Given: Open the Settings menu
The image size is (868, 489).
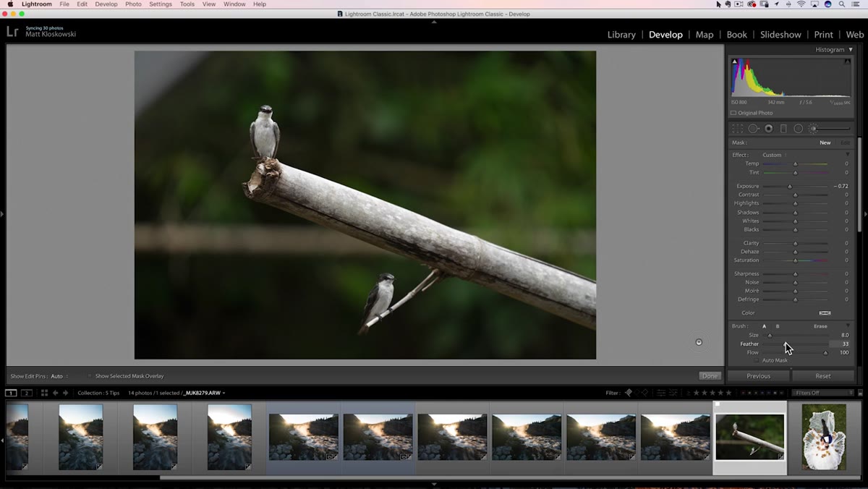Looking at the screenshot, I should tap(161, 4).
